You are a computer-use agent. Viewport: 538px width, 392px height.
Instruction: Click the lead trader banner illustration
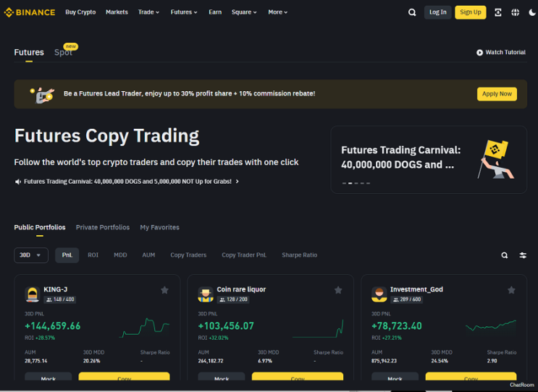coord(43,95)
